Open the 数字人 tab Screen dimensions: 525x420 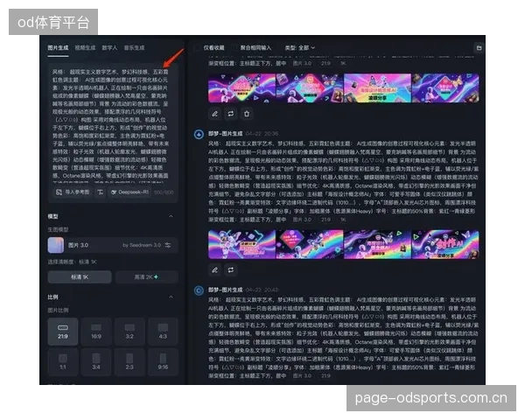[x=109, y=47]
